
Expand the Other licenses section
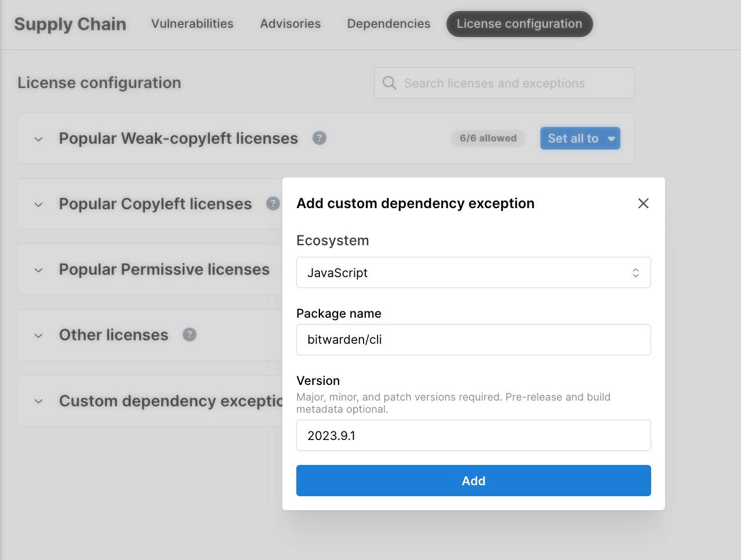pos(38,335)
